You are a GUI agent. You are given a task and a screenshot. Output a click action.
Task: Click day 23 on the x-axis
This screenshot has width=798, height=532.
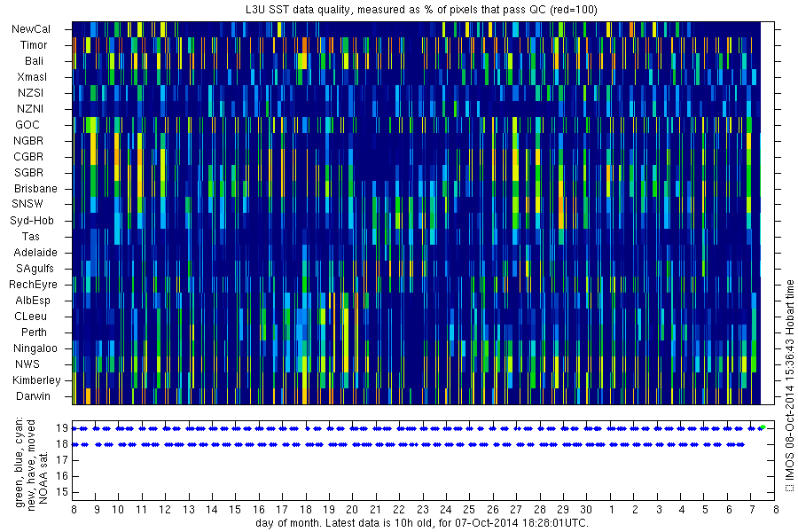point(422,510)
